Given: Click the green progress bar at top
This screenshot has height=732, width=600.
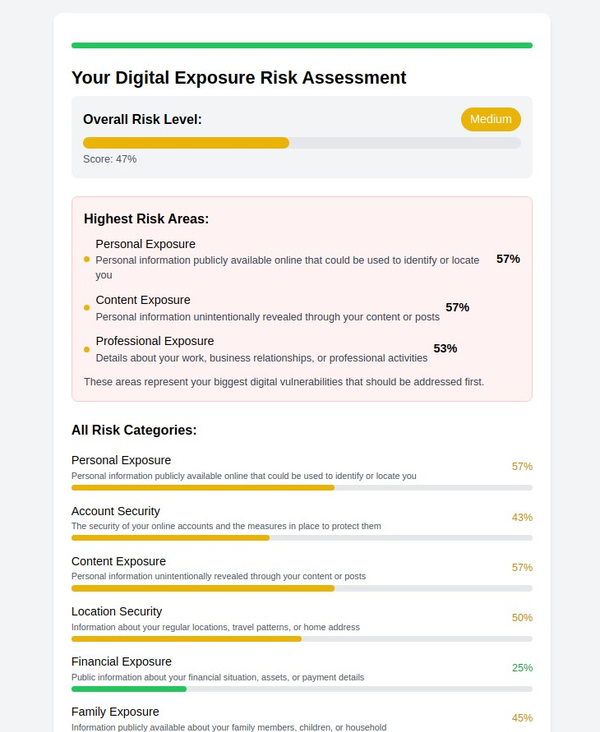Looking at the screenshot, I should click(302, 45).
